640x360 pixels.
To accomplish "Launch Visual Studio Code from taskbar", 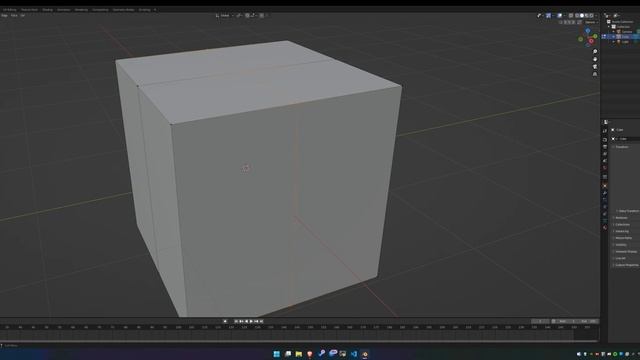I will pos(353,354).
